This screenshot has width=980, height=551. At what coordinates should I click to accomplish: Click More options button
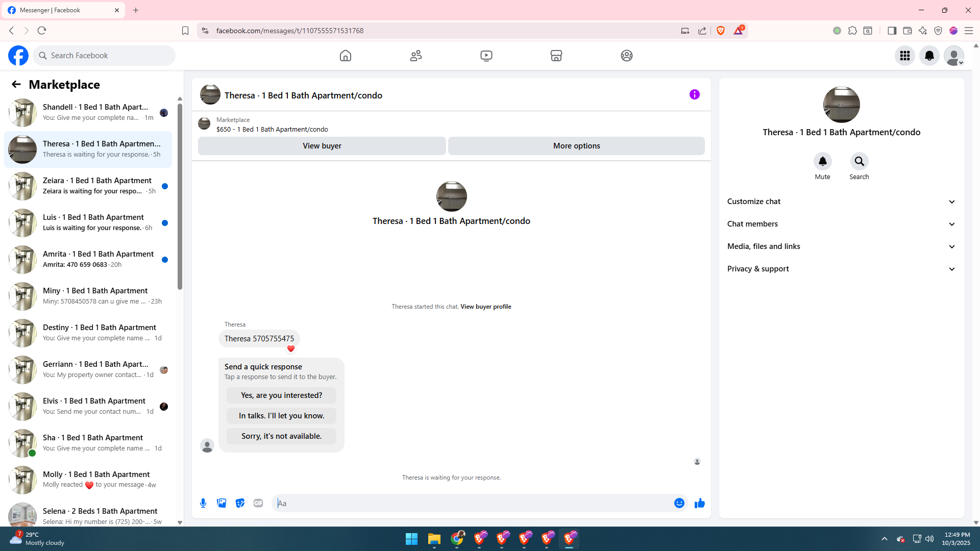576,146
